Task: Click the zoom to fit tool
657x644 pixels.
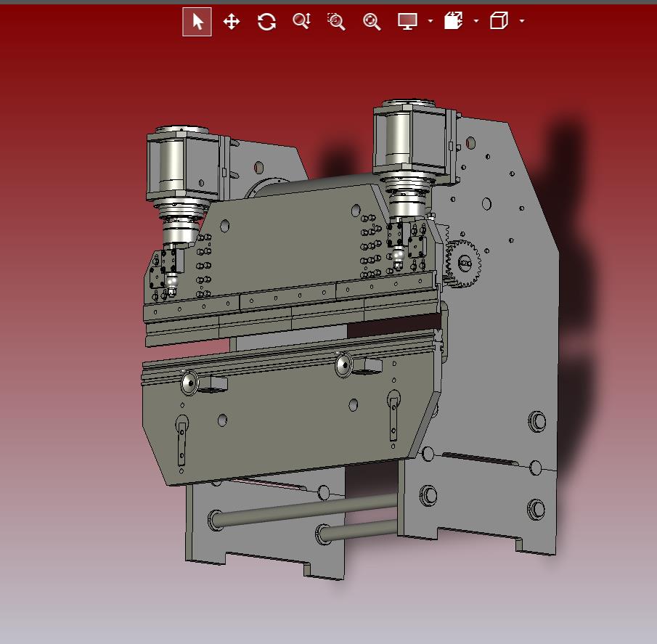Action: coord(372,21)
